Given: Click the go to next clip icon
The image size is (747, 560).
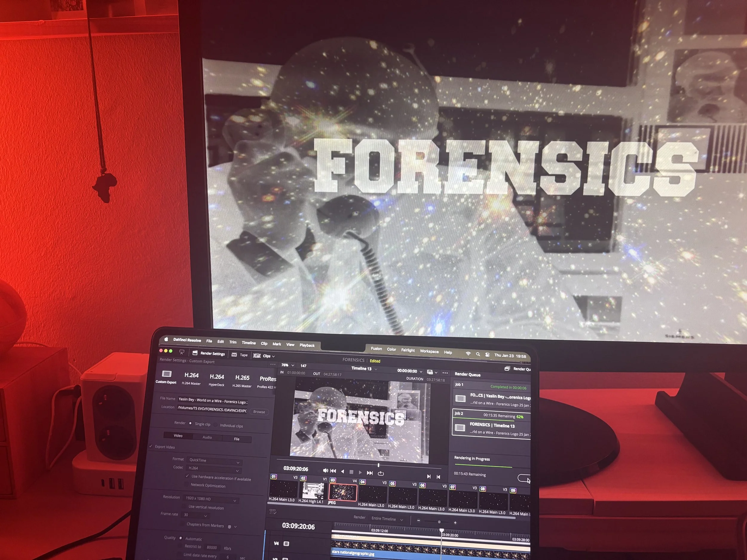Looking at the screenshot, I should (428, 477).
